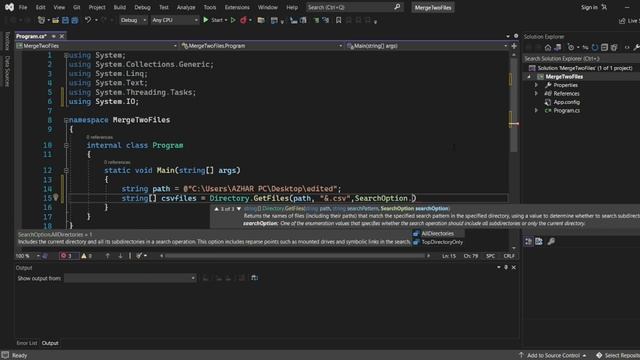Toggle Show All Files in Solution Explorer

click(614, 48)
